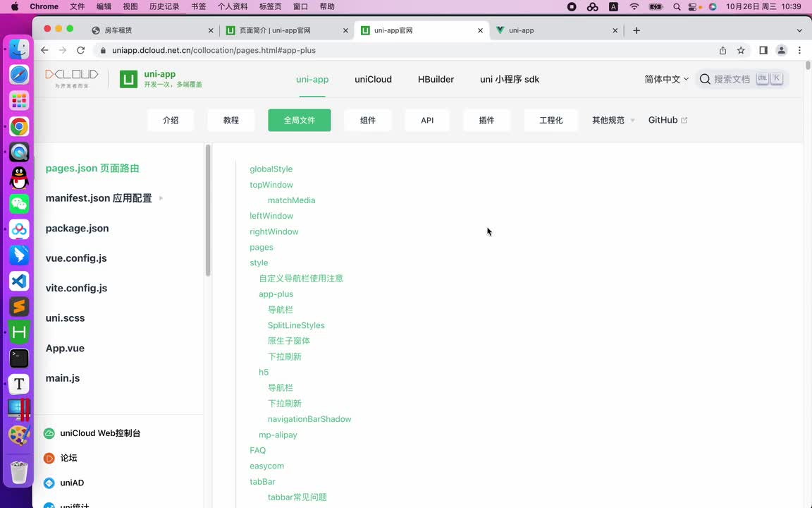The image size is (812, 508).
Task: Select the uniCloud top nav item
Action: (x=373, y=79)
